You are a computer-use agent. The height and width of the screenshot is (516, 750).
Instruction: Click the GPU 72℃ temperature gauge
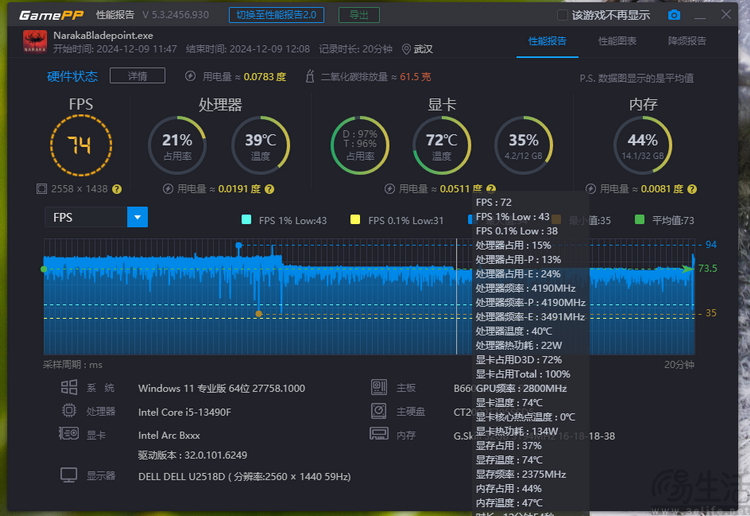point(441,145)
